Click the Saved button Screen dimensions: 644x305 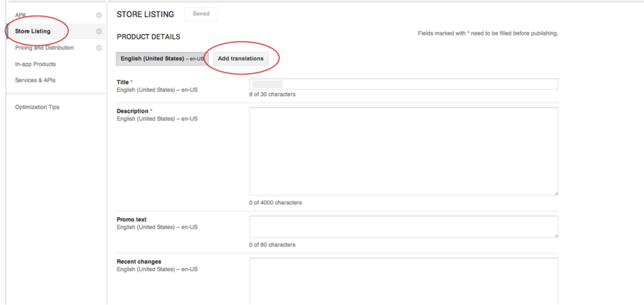tap(201, 14)
